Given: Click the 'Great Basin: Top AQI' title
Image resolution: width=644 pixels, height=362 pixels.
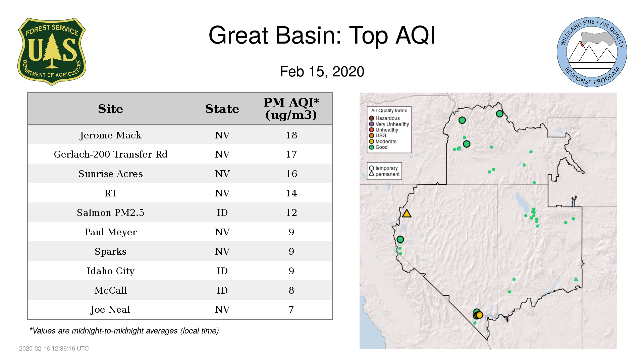Looking at the screenshot, I should point(322,35).
